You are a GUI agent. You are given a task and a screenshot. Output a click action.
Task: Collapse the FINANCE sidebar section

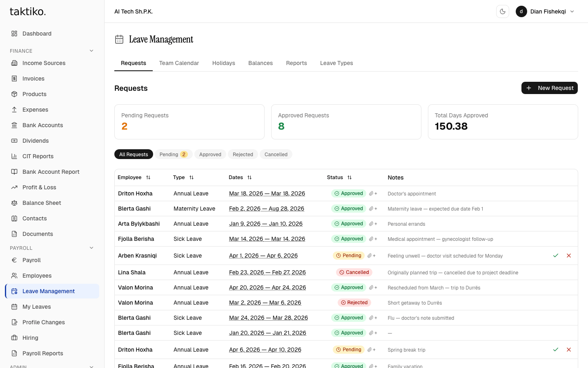click(x=91, y=51)
